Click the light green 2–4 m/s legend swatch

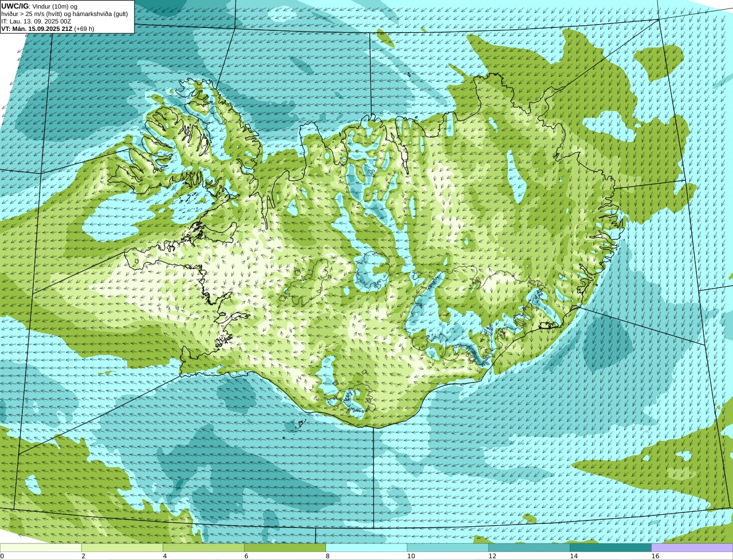[122, 547]
